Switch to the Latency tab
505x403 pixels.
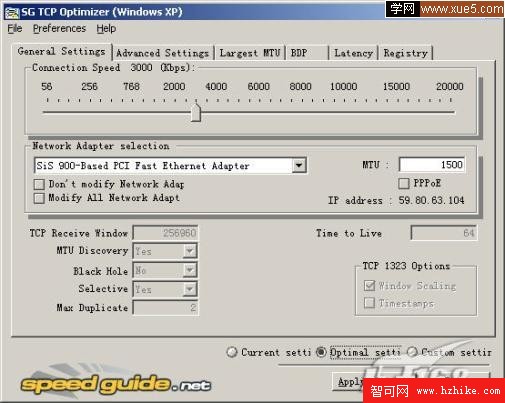pos(354,53)
